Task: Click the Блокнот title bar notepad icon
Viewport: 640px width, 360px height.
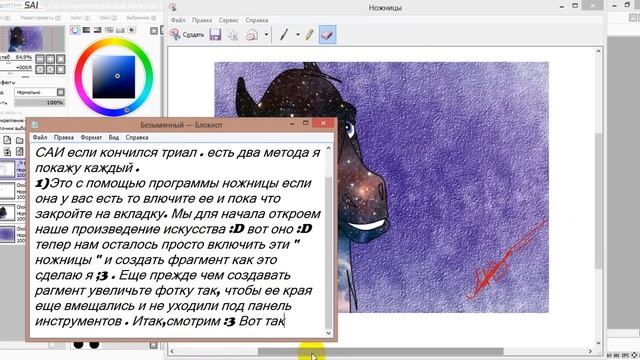Action: coord(35,125)
